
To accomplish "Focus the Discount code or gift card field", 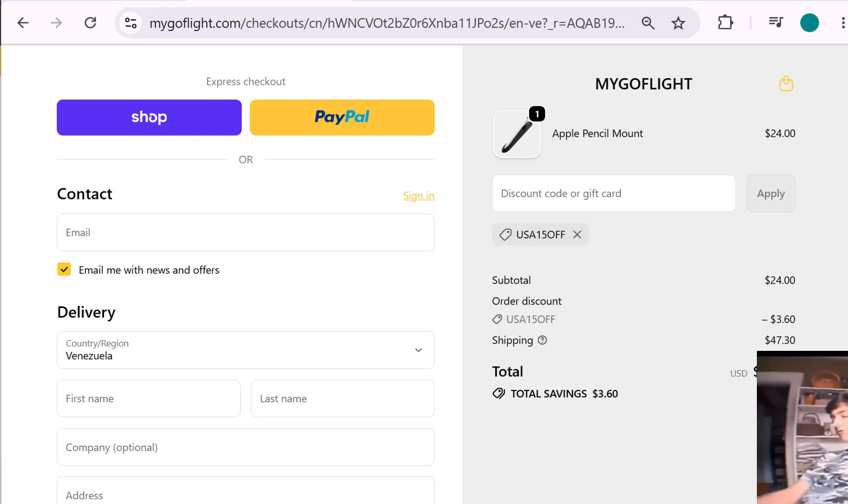I will point(614,193).
